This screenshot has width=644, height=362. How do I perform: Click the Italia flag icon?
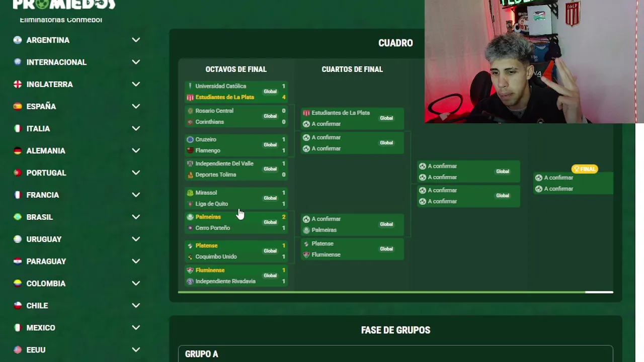tap(18, 129)
